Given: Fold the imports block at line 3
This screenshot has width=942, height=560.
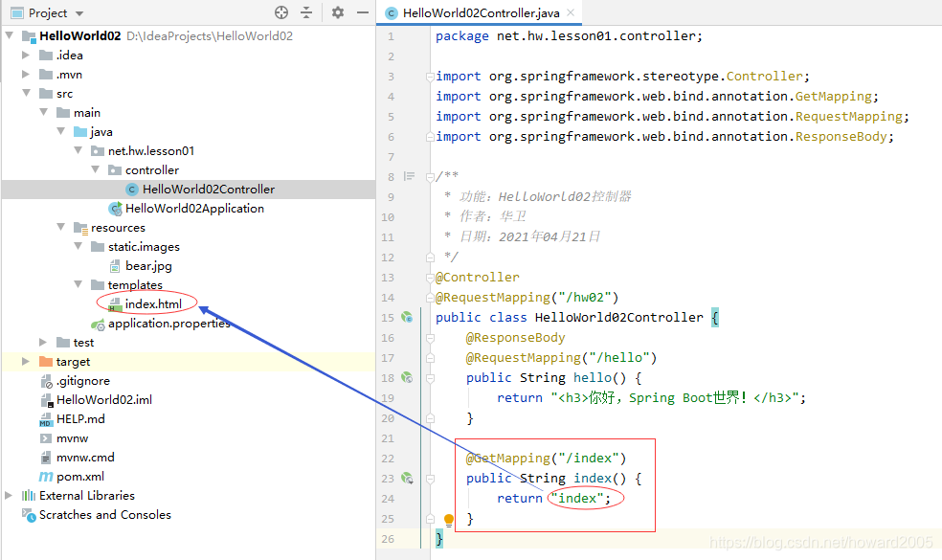Looking at the screenshot, I should 430,77.
